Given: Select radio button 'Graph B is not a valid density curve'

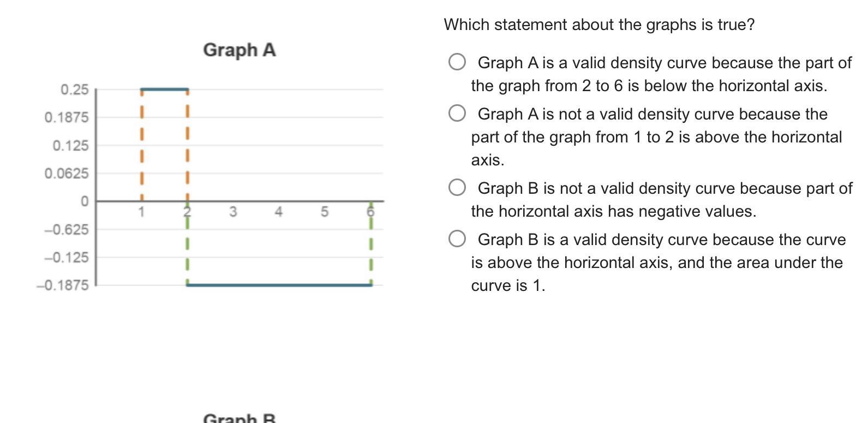Looking at the screenshot, I should click(x=457, y=188).
